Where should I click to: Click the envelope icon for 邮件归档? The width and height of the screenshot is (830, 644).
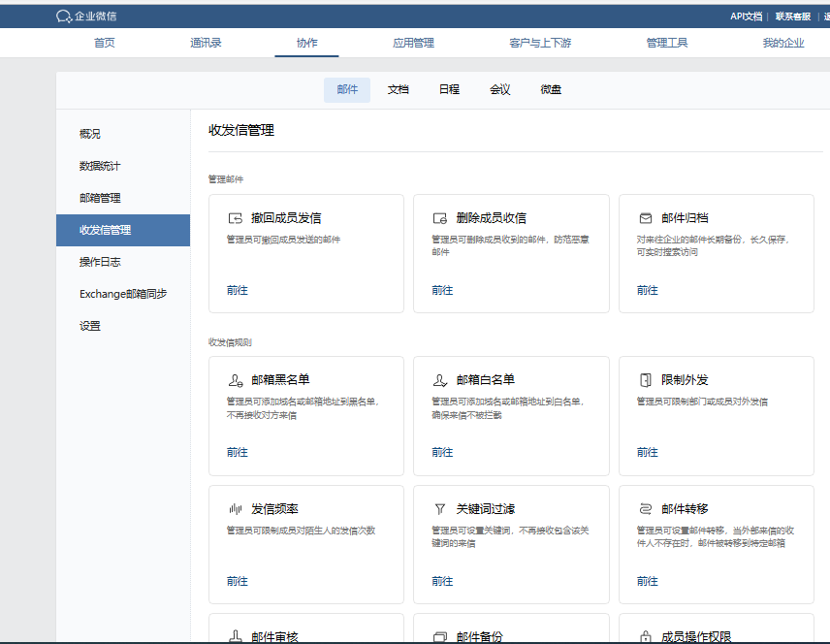click(x=645, y=217)
